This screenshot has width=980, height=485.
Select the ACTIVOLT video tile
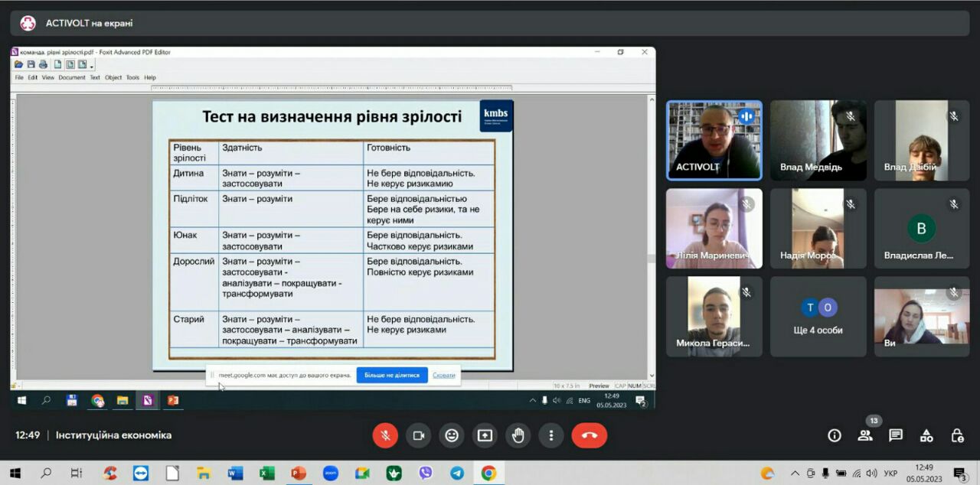click(x=714, y=141)
